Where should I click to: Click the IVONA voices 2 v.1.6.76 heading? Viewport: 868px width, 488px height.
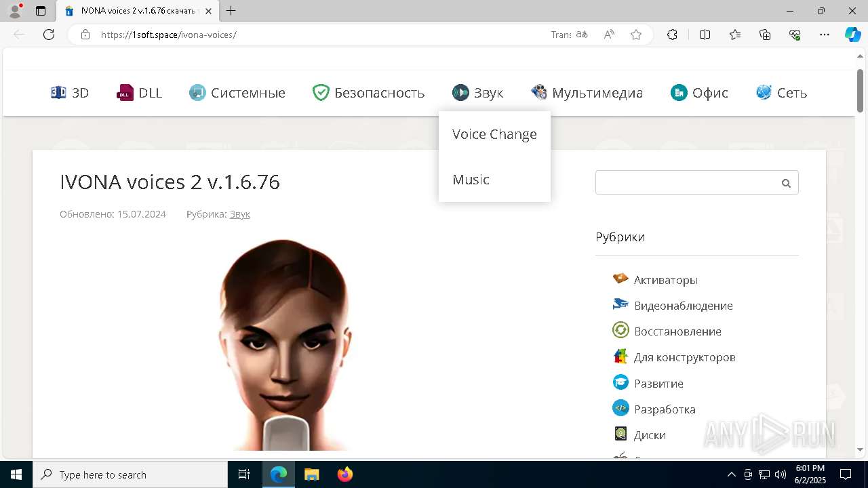click(170, 182)
